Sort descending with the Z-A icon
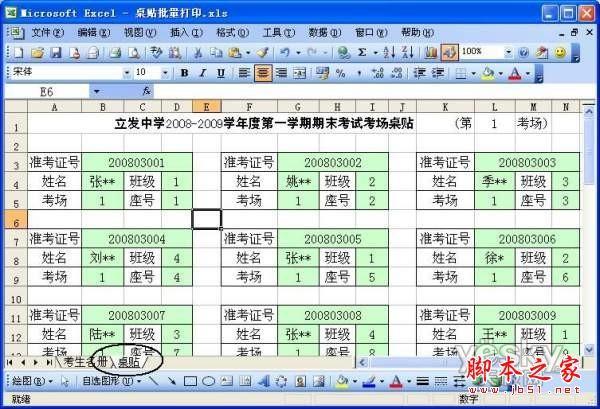Screen dimensions: 600x409 point(408,53)
